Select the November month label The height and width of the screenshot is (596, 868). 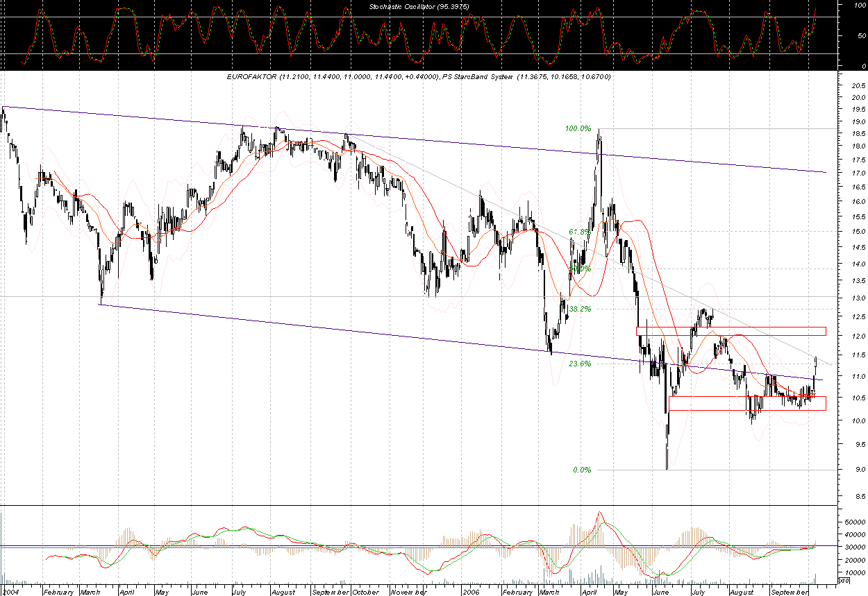tap(408, 593)
